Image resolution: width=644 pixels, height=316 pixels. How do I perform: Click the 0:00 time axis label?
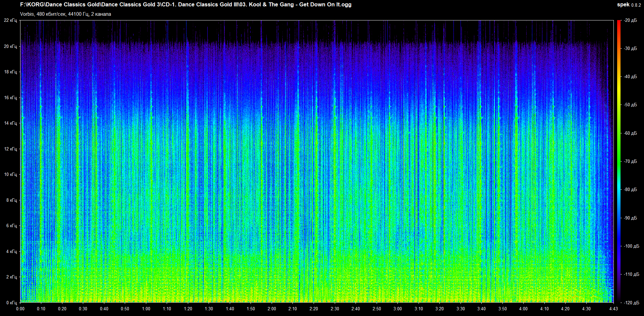(x=20, y=309)
